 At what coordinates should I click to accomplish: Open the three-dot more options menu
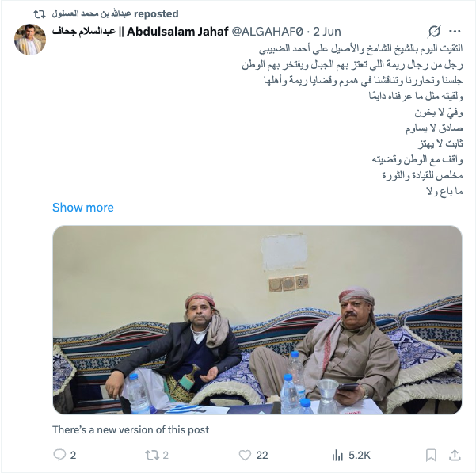[x=455, y=31]
